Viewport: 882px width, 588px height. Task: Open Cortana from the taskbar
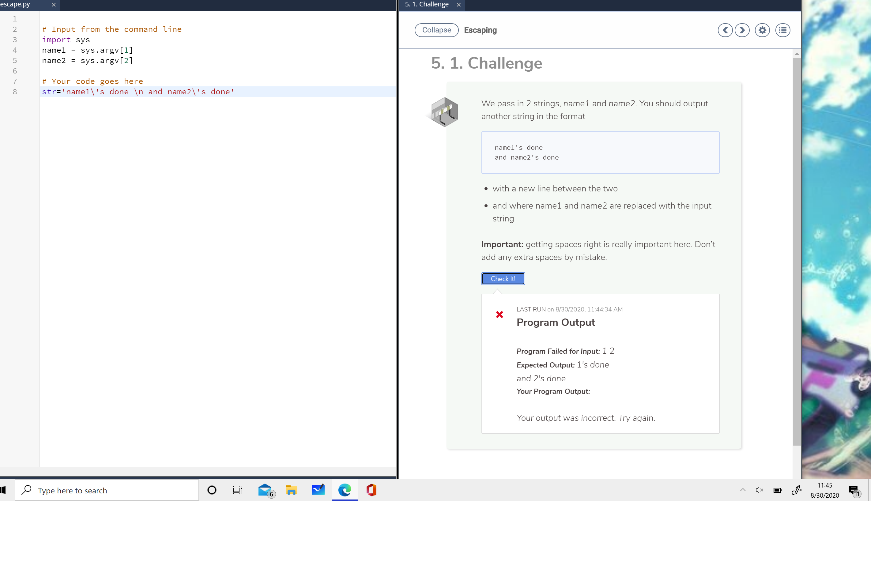tap(212, 490)
